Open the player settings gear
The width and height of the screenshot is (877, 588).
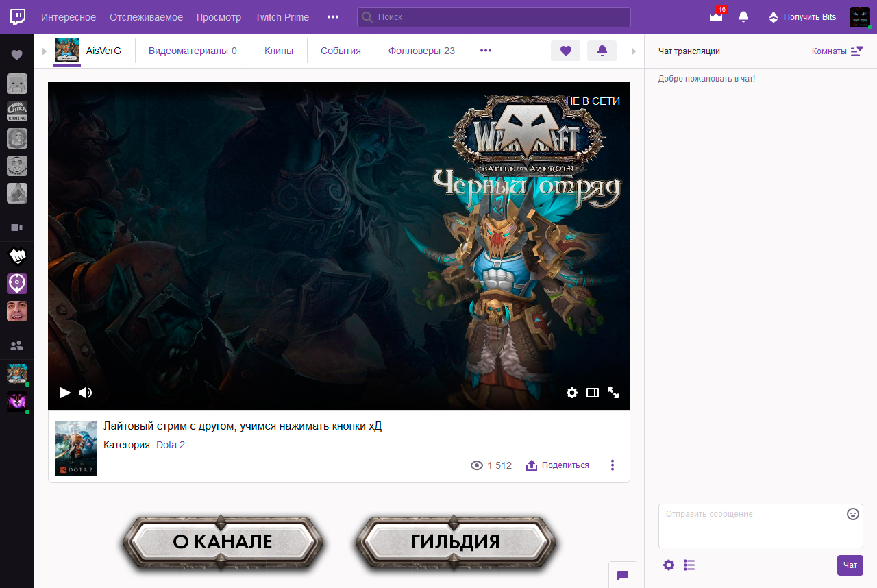[x=572, y=393]
